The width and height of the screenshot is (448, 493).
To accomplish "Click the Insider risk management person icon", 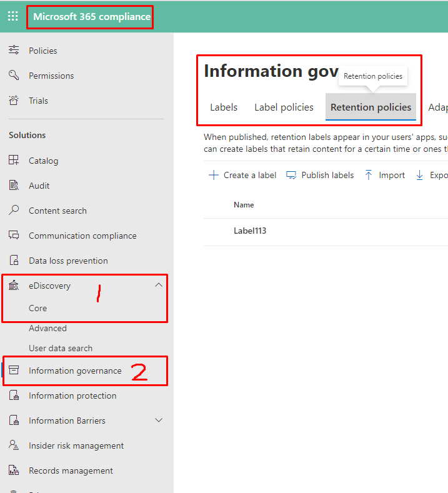I will click(14, 446).
